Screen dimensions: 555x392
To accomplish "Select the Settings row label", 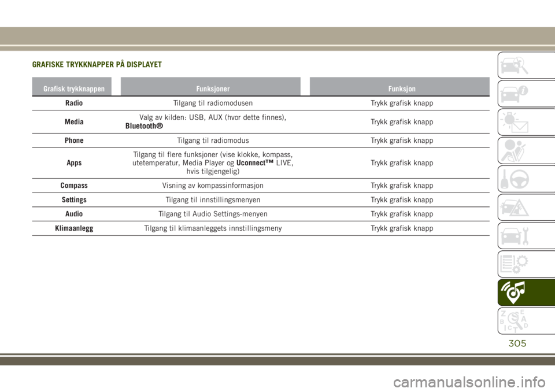I will coord(74,199).
